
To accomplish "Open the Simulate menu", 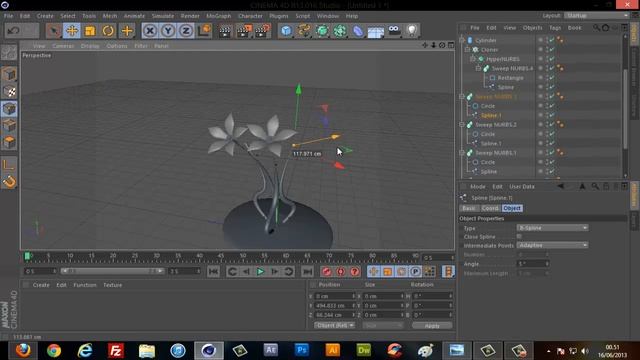I will [x=162, y=16].
